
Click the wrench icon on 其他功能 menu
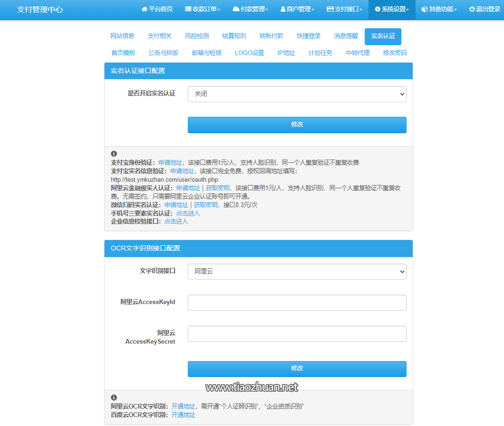tap(424, 9)
